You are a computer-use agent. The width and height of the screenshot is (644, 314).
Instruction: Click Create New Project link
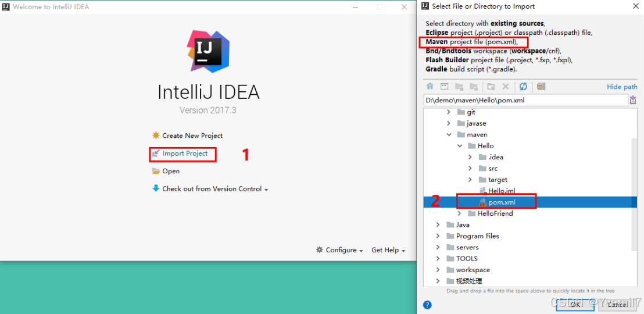tap(192, 135)
